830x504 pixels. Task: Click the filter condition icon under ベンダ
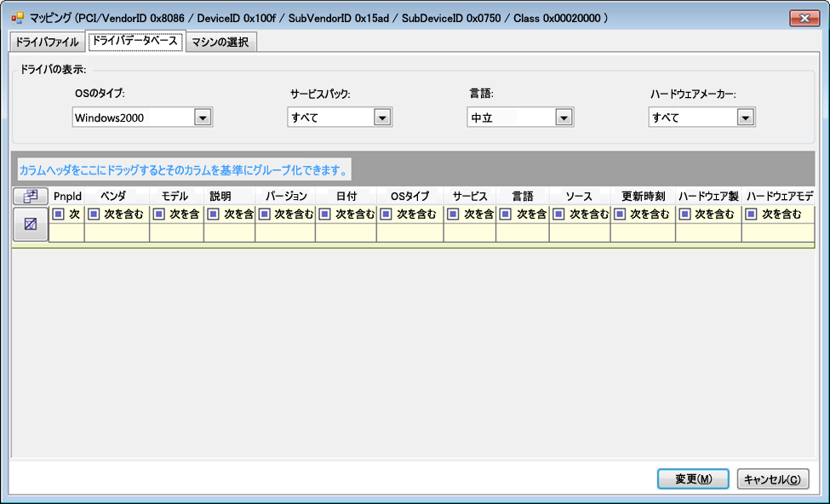tap(94, 215)
